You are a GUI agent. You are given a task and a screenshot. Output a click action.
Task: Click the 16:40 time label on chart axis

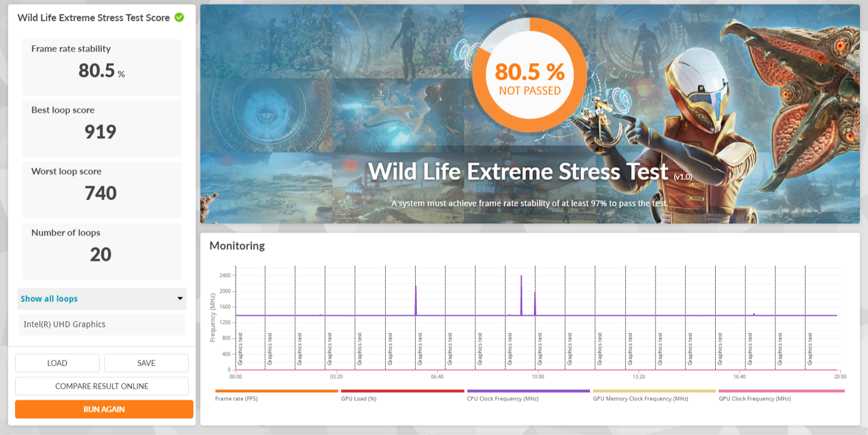739,377
